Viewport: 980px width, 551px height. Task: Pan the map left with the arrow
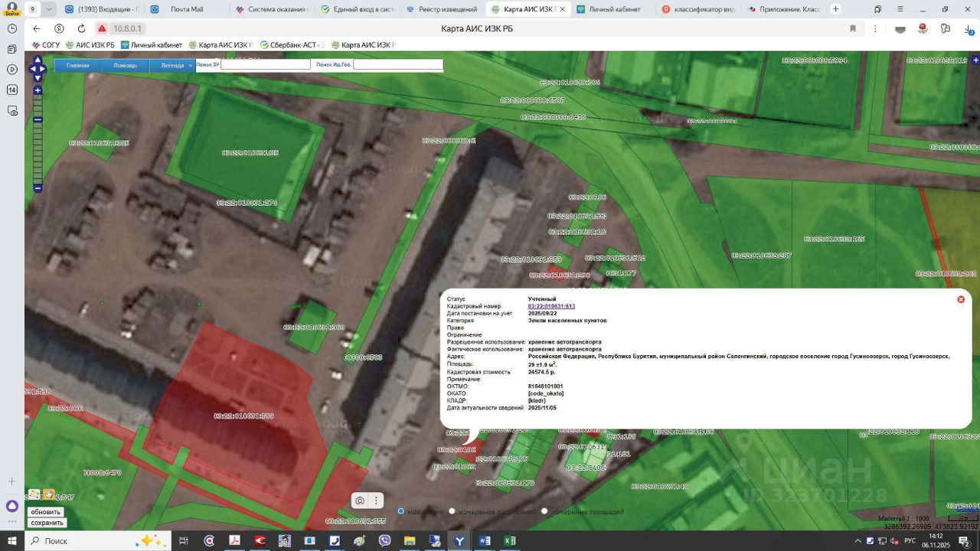point(32,69)
